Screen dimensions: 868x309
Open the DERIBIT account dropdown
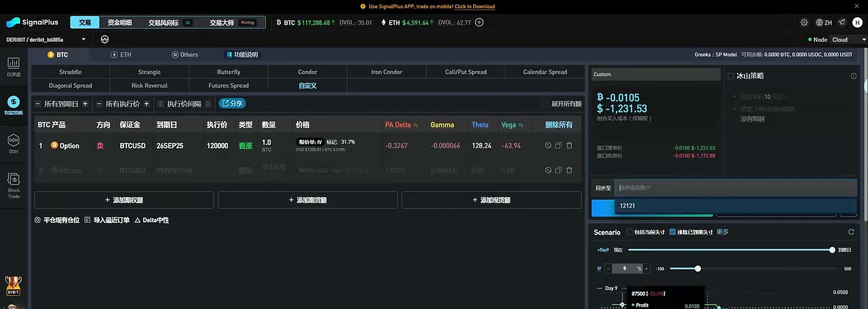coord(46,39)
